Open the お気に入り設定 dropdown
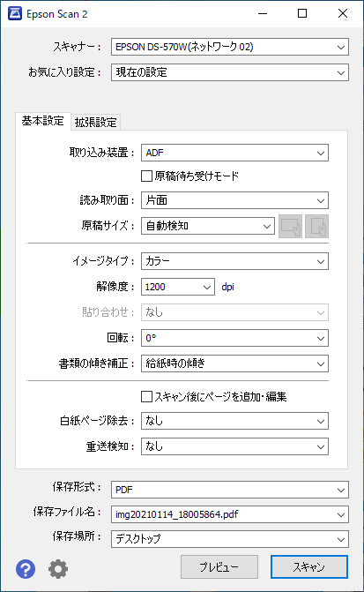This screenshot has height=592, width=364. point(230,72)
